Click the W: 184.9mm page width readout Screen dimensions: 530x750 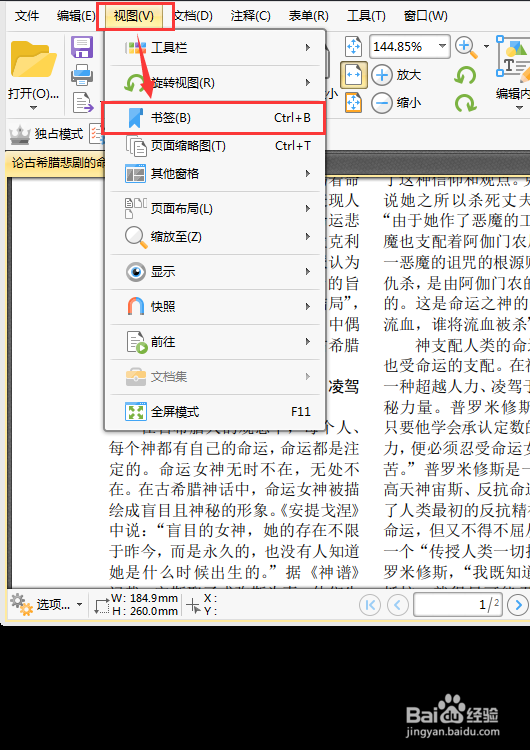click(144, 598)
